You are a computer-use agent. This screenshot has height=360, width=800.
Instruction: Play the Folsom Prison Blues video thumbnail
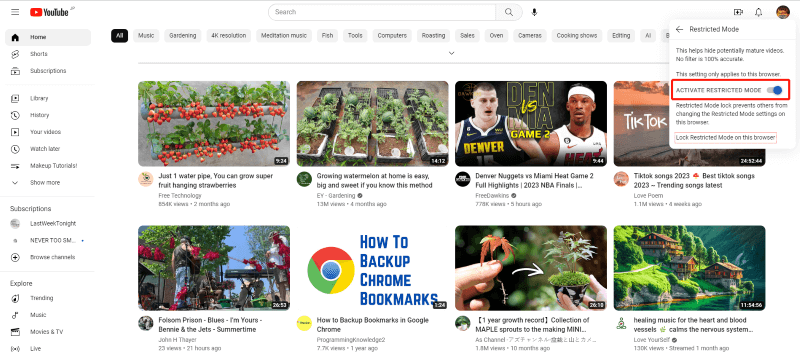coord(214,268)
